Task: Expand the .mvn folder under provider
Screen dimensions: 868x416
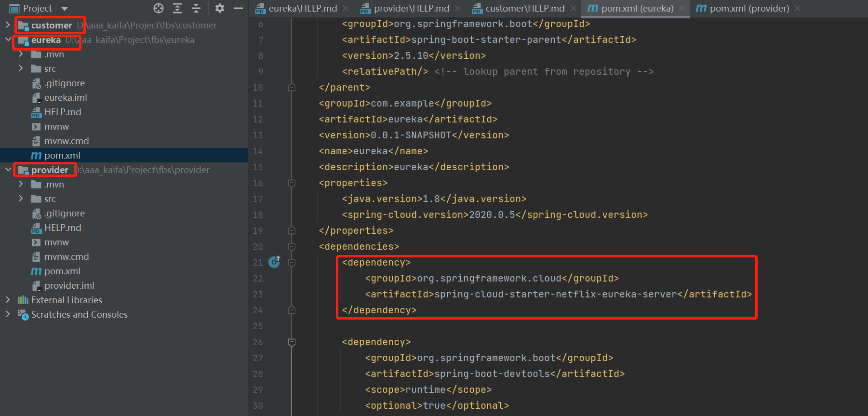Action: tap(21, 184)
